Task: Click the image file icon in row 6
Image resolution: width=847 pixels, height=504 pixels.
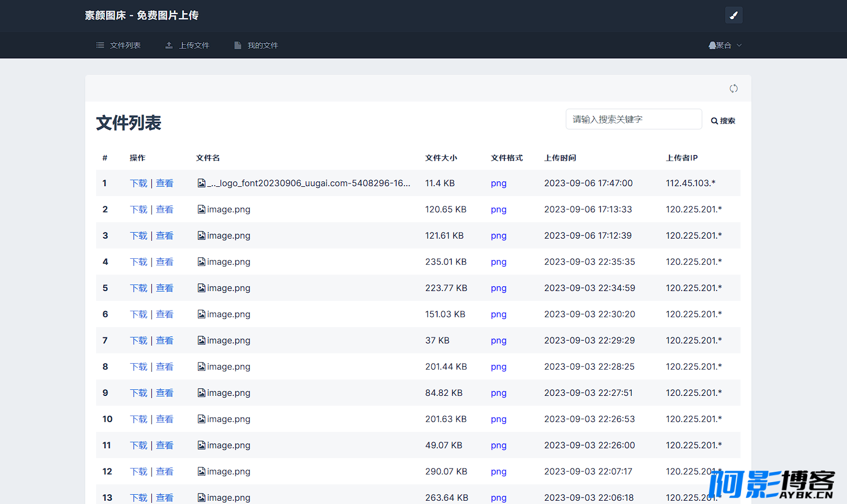Action: point(202,314)
